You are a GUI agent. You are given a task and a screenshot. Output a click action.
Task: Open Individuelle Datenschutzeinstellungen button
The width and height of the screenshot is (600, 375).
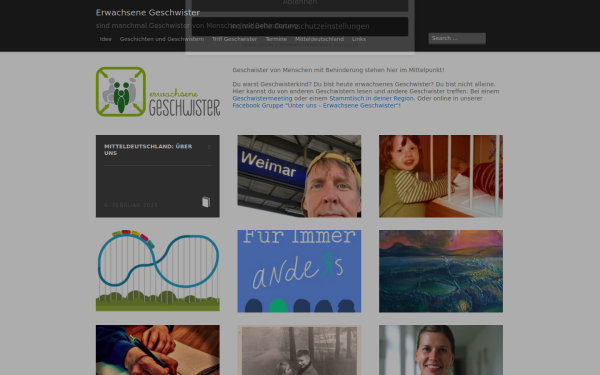click(x=300, y=26)
